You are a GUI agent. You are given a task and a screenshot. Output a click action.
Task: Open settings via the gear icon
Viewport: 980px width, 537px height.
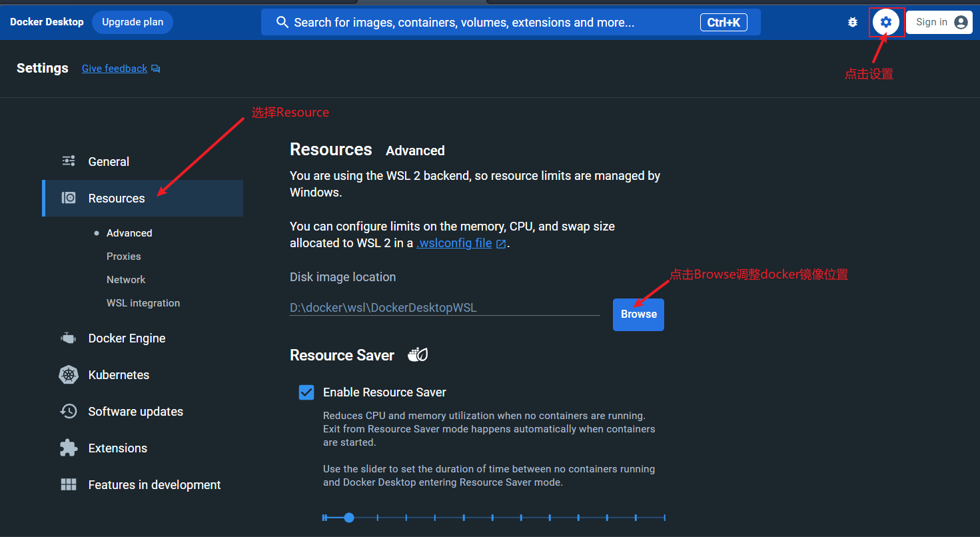(885, 23)
